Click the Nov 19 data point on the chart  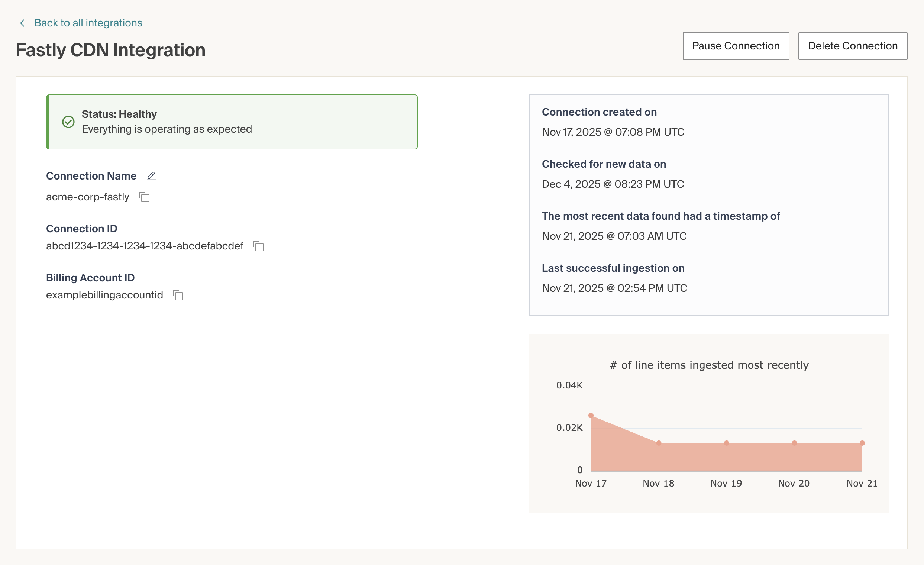[x=726, y=443]
